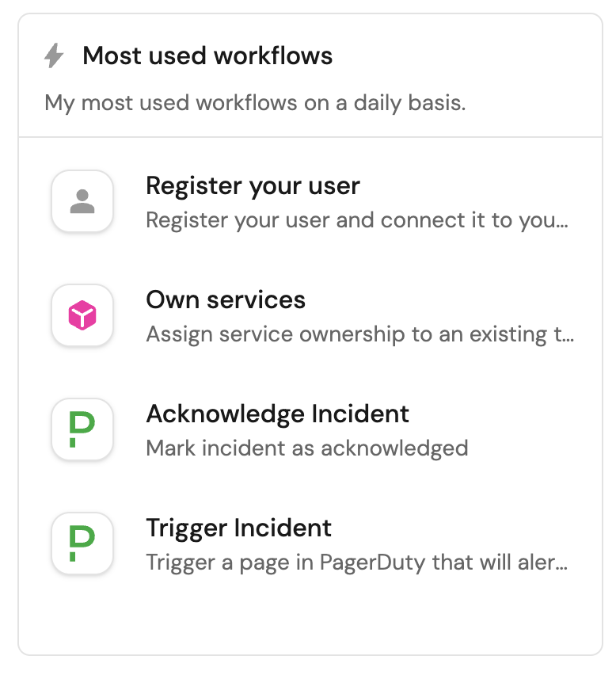616x675 pixels.
Task: Click description 'Assign service ownership to an existing t...'
Action: [360, 334]
